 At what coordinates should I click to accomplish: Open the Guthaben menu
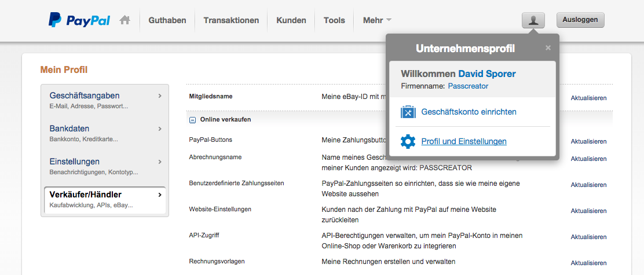tap(167, 20)
